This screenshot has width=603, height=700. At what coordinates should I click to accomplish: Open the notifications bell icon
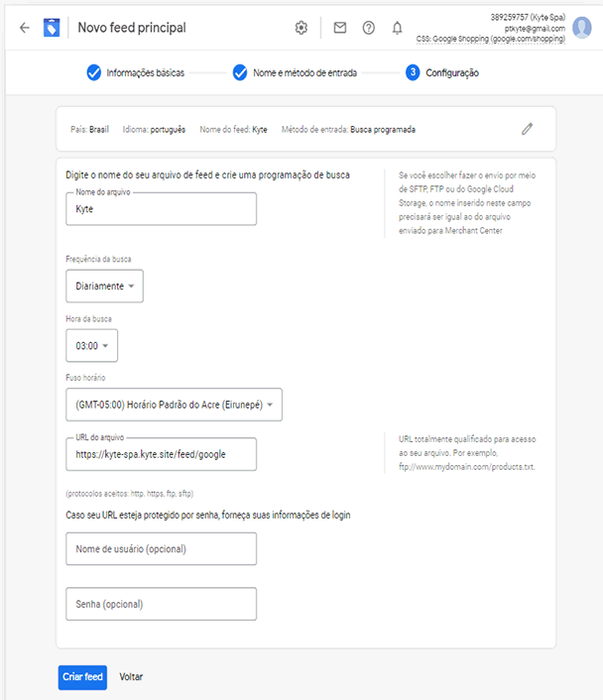coord(397,28)
